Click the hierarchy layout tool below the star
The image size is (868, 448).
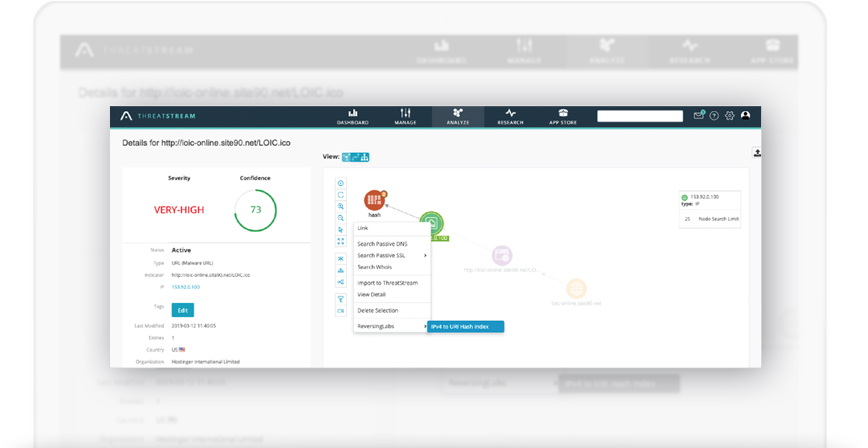click(x=340, y=270)
